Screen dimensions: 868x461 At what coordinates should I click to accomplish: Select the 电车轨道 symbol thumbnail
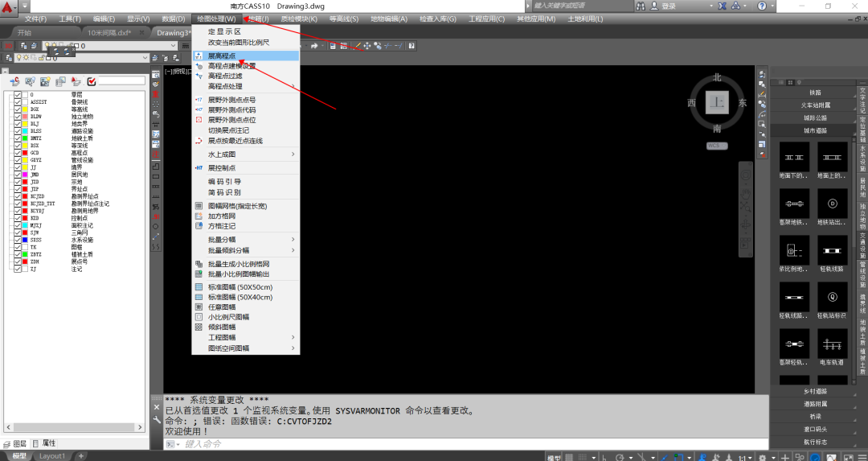[x=832, y=344]
